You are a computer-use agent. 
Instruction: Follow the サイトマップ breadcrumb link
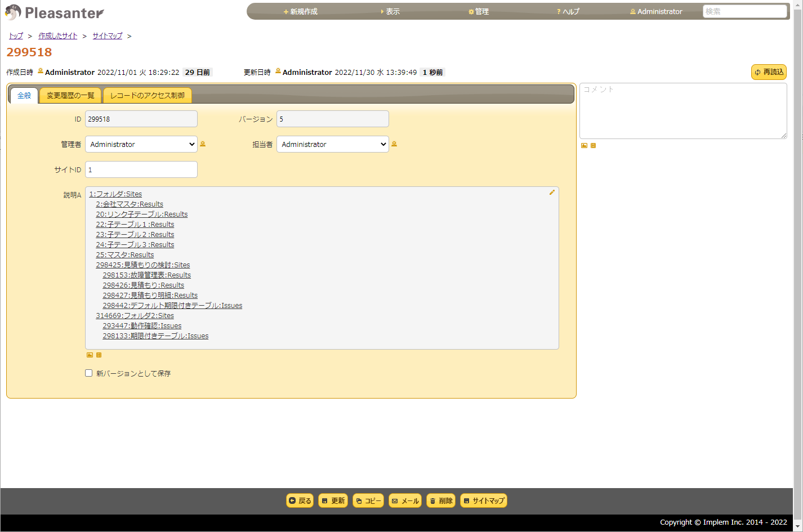pos(107,35)
